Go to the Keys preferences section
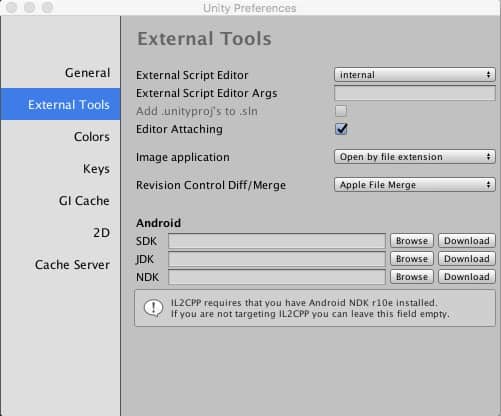This screenshot has height=416, width=501. 96,169
